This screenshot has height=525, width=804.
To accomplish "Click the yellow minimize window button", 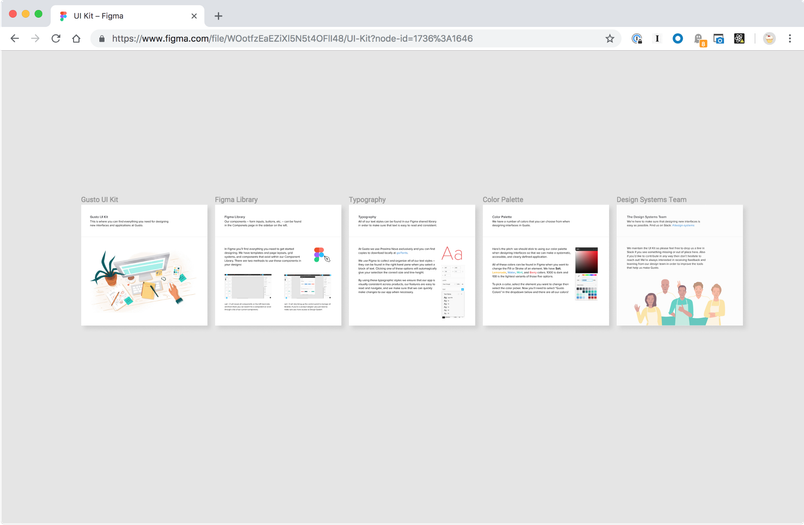I will (26, 14).
